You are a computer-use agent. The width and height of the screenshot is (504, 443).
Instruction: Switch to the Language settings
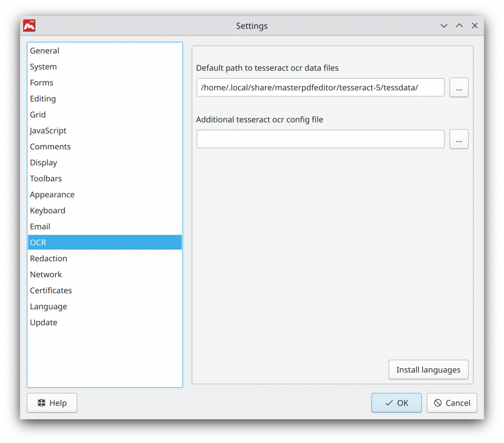[48, 306]
